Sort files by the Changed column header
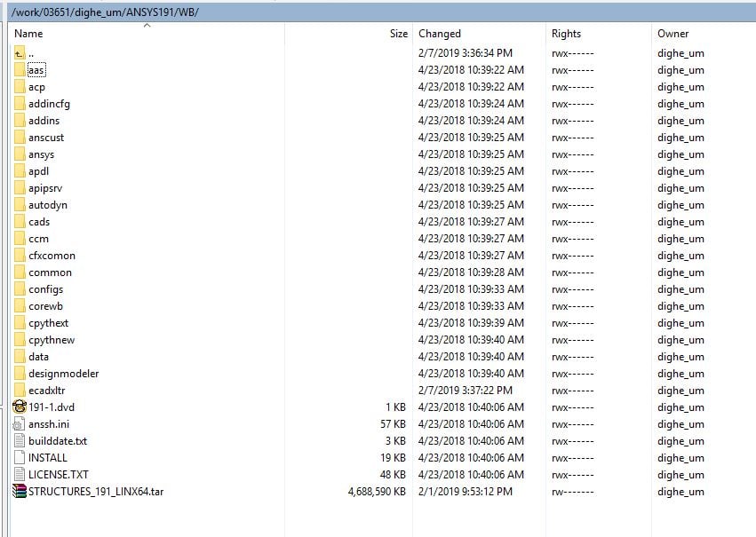 [x=440, y=34]
